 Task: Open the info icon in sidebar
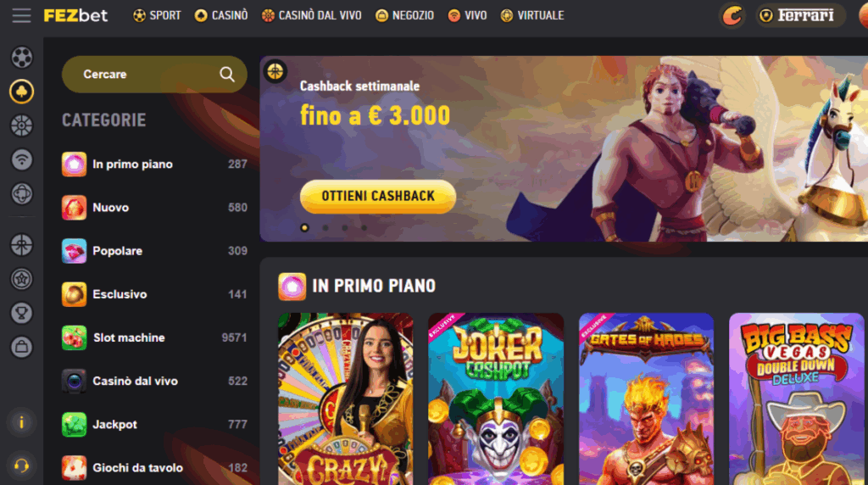click(x=21, y=423)
